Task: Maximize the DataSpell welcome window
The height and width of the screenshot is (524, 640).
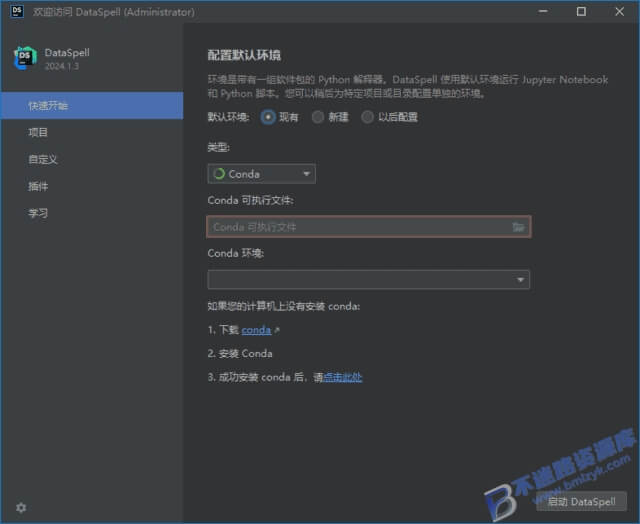Action: pyautogui.click(x=581, y=11)
